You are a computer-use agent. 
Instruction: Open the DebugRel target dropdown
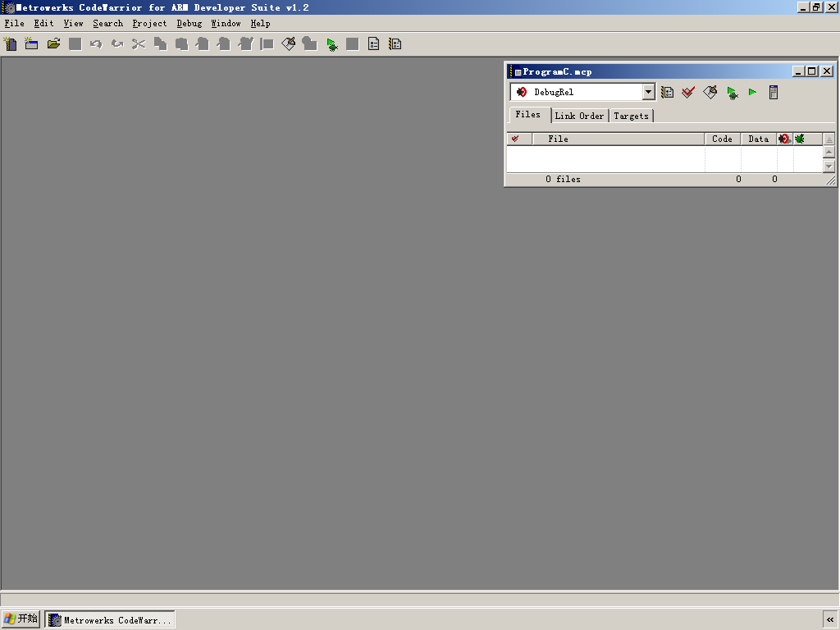(648, 92)
